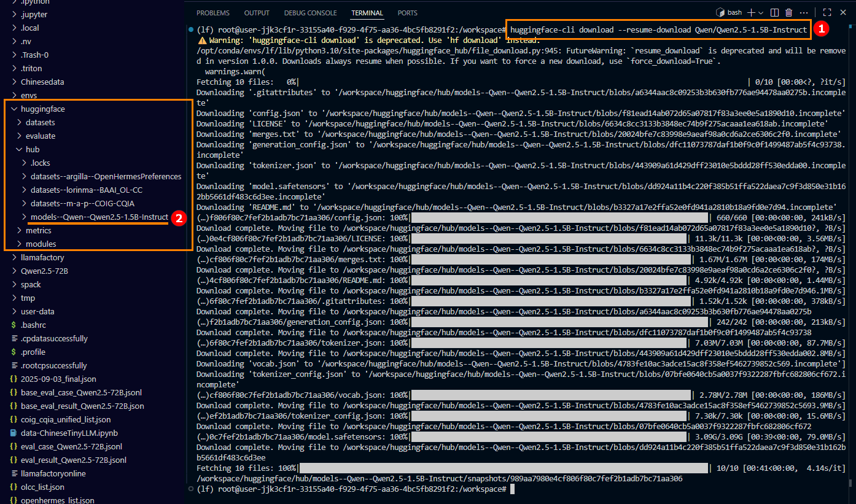Open terminal more actions ellipsis menu
The image size is (856, 504).
(x=804, y=12)
